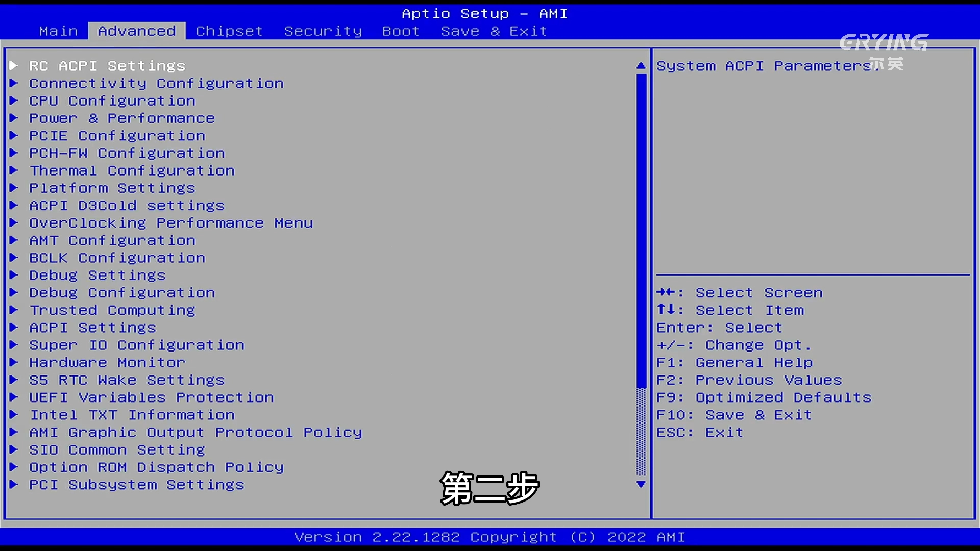Select PCI Subsystem Settings entry

tap(137, 485)
